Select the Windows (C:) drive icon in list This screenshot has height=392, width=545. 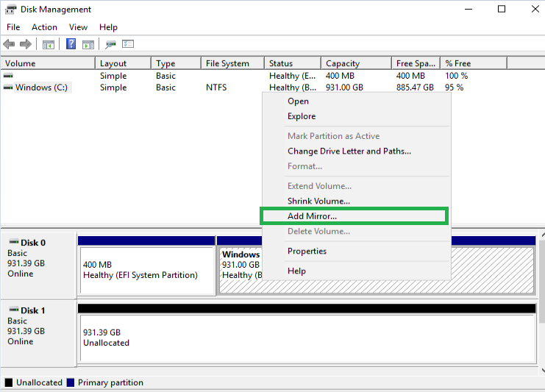pos(8,88)
